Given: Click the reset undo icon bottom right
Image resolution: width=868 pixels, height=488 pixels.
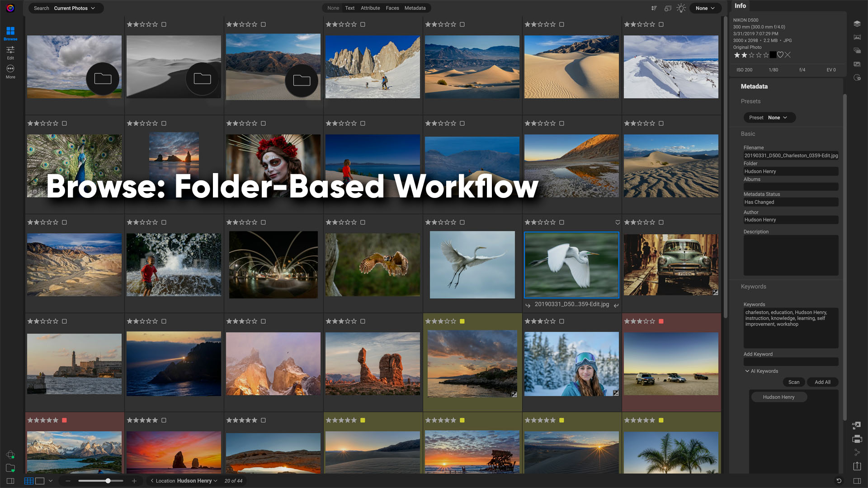Looking at the screenshot, I should click(839, 481).
